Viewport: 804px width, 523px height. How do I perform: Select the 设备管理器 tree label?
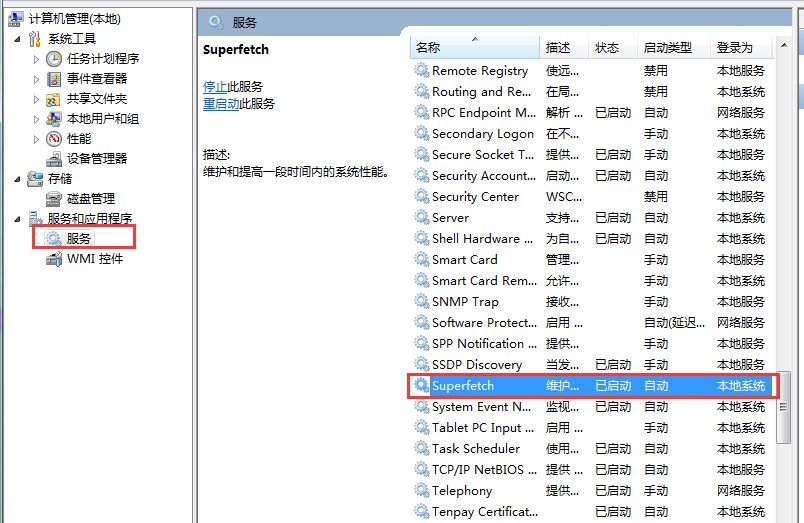[97, 158]
